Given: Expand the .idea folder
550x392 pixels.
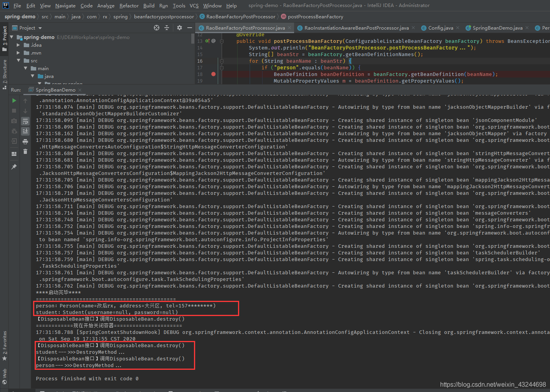Looking at the screenshot, I should click(18, 45).
